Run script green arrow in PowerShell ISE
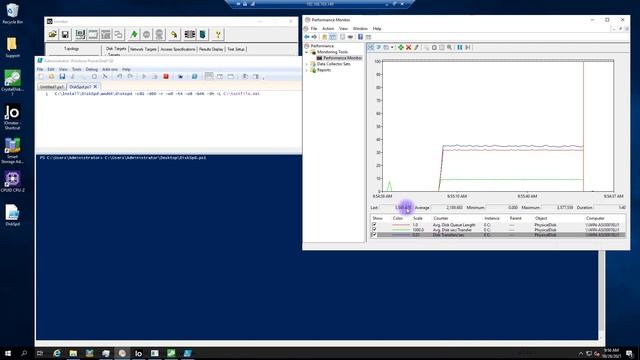 click(x=144, y=76)
